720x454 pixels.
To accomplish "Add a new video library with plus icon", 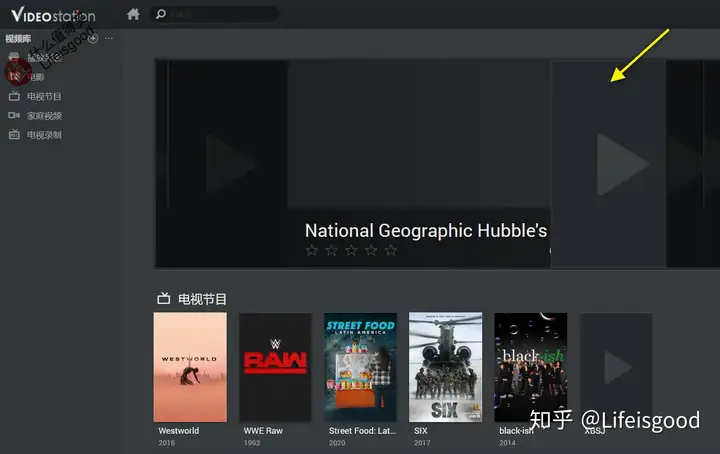I will (93, 39).
